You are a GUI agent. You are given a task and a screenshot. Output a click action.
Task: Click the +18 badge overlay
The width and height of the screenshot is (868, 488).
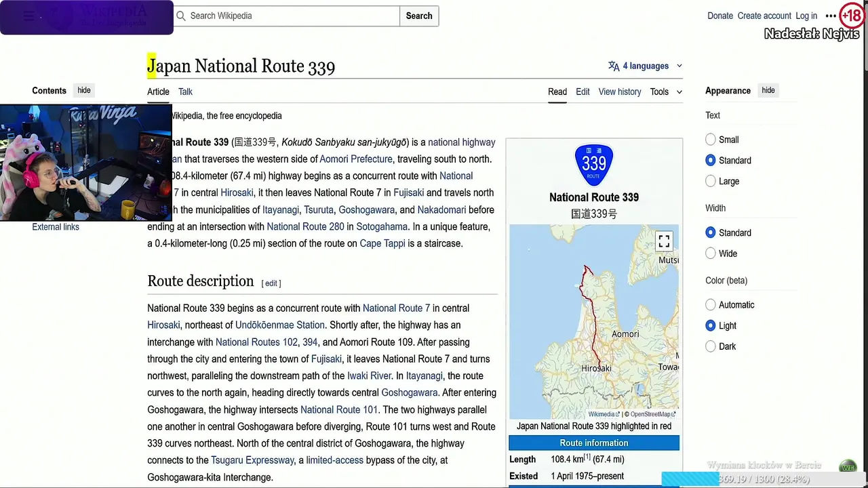point(852,15)
